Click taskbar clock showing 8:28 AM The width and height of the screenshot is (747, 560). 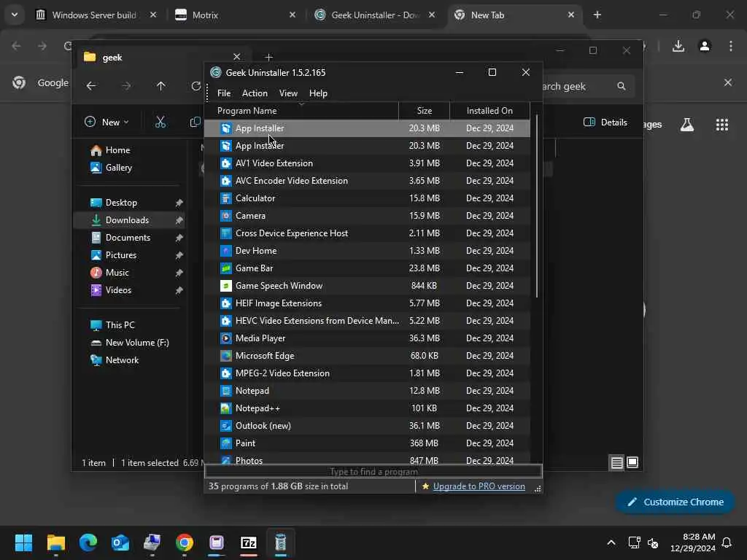pos(693,542)
